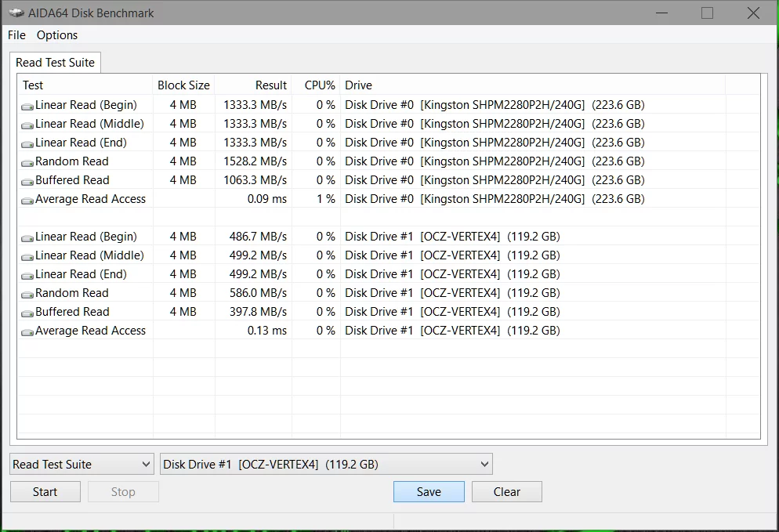Screen dimensions: 779x532
Task: Click the 397.8 MB/s Buffered Read result
Action: (x=258, y=312)
